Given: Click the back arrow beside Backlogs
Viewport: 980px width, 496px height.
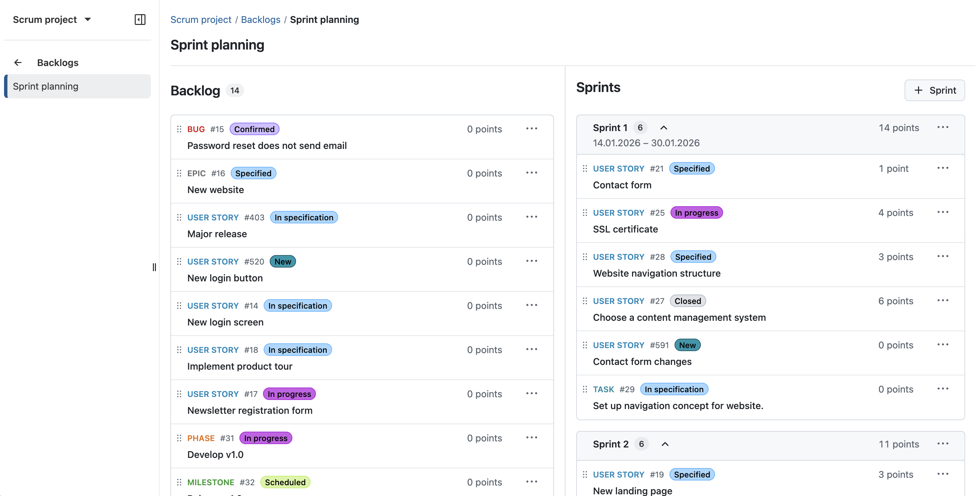Looking at the screenshot, I should pyautogui.click(x=18, y=62).
